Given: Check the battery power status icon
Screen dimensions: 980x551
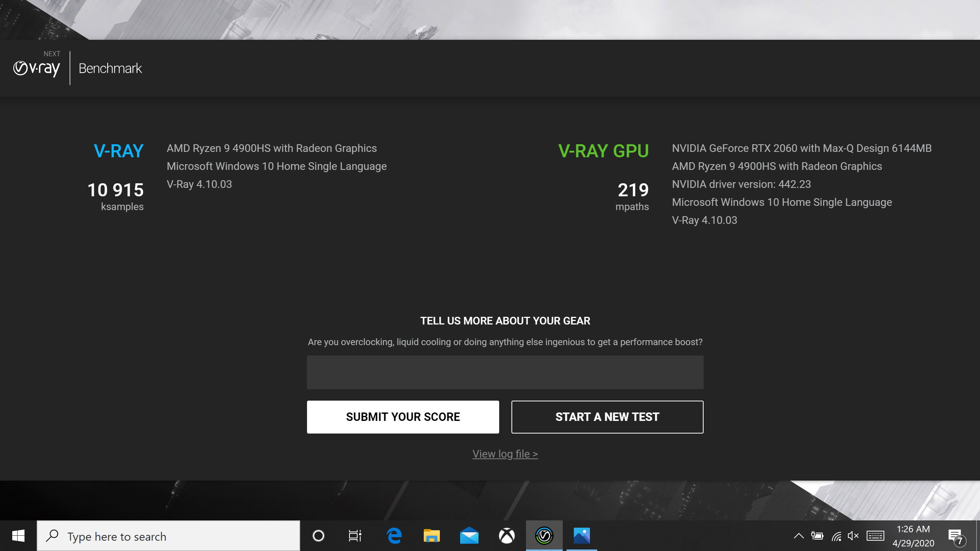Looking at the screenshot, I should [x=817, y=536].
